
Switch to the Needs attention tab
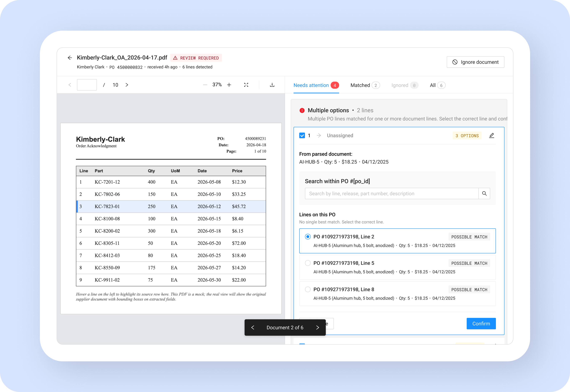(316, 85)
